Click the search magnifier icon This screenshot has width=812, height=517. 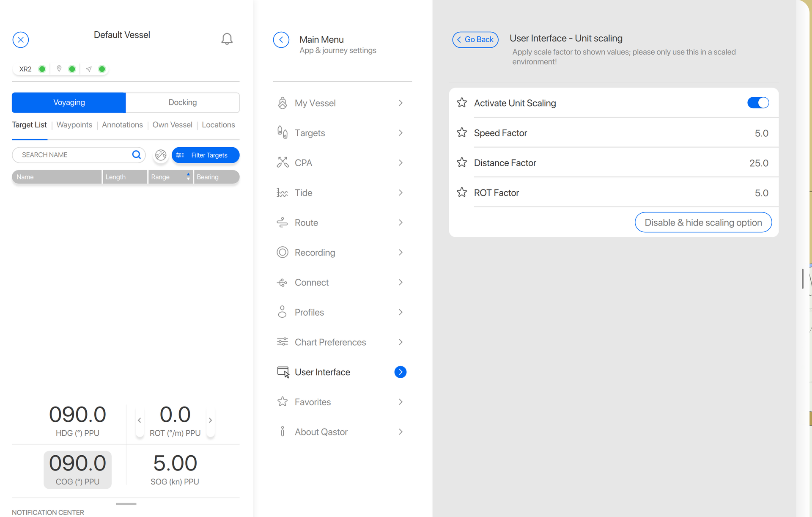pos(136,155)
